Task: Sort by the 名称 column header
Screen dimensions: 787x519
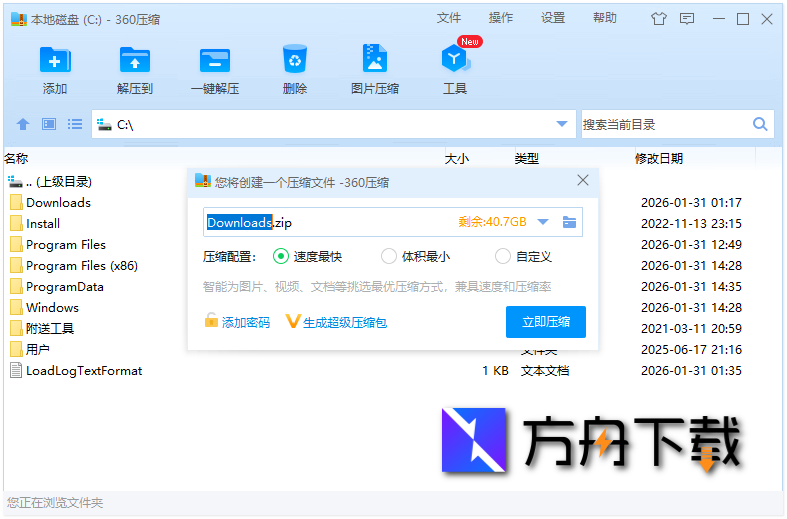Action: (16, 159)
